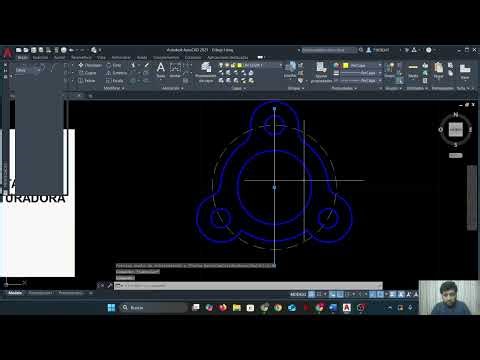Toggle ribbon minimize state button after tabs
Viewport: 480px width, 360px height.
pos(260,57)
